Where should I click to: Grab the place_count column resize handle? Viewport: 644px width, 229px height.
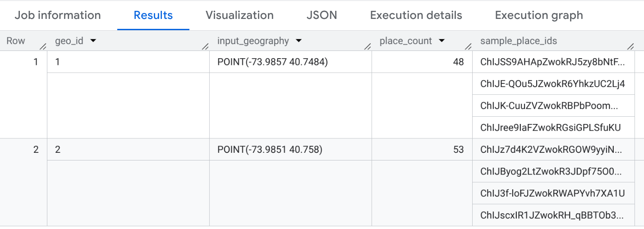(x=469, y=46)
